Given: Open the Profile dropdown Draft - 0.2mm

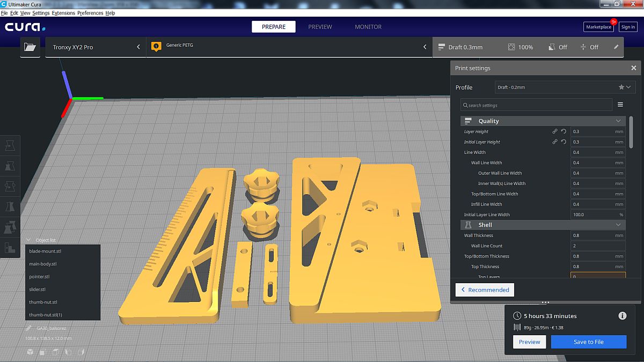Looking at the screenshot, I should pos(565,87).
